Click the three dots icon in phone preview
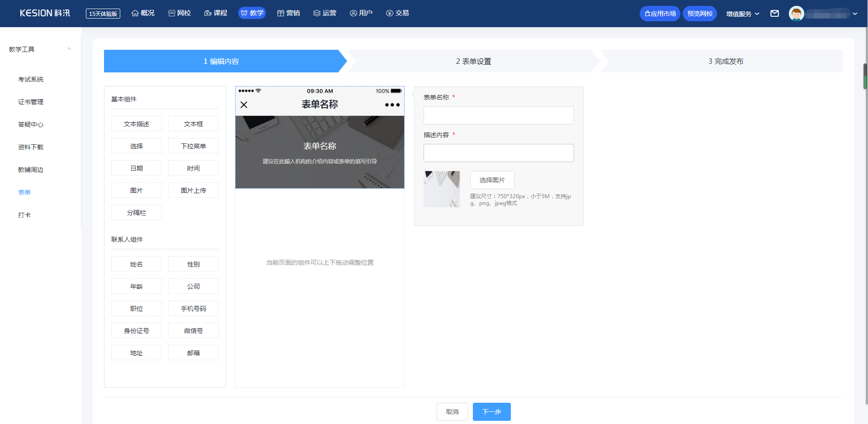The image size is (868, 424). [x=392, y=105]
